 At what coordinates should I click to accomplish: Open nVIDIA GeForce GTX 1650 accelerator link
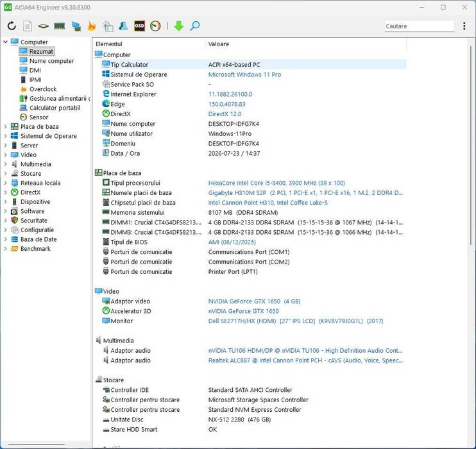[x=244, y=311]
